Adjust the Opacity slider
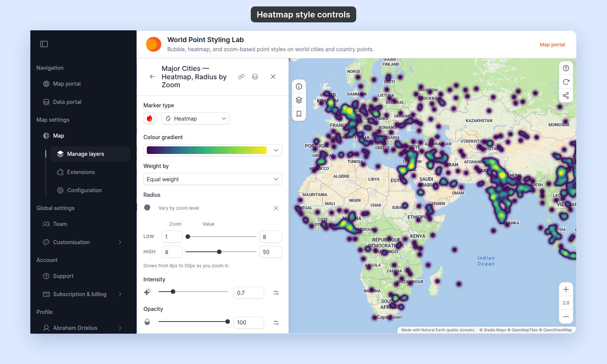607x364 pixels. click(x=193, y=322)
